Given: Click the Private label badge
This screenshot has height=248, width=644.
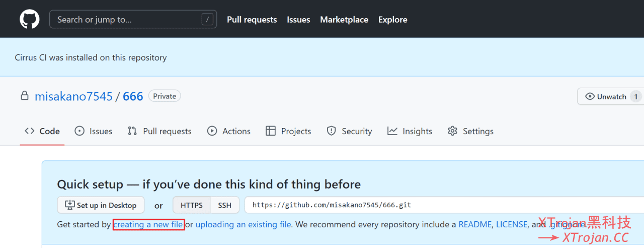Looking at the screenshot, I should click(x=165, y=96).
